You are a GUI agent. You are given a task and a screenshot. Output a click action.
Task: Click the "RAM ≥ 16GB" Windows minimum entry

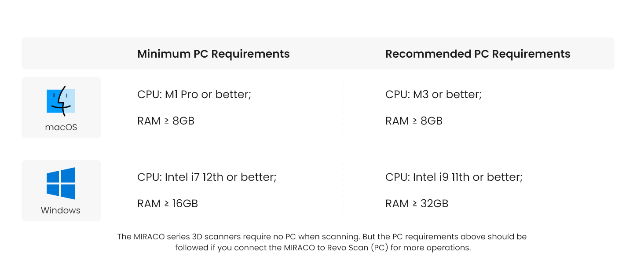coord(168,203)
